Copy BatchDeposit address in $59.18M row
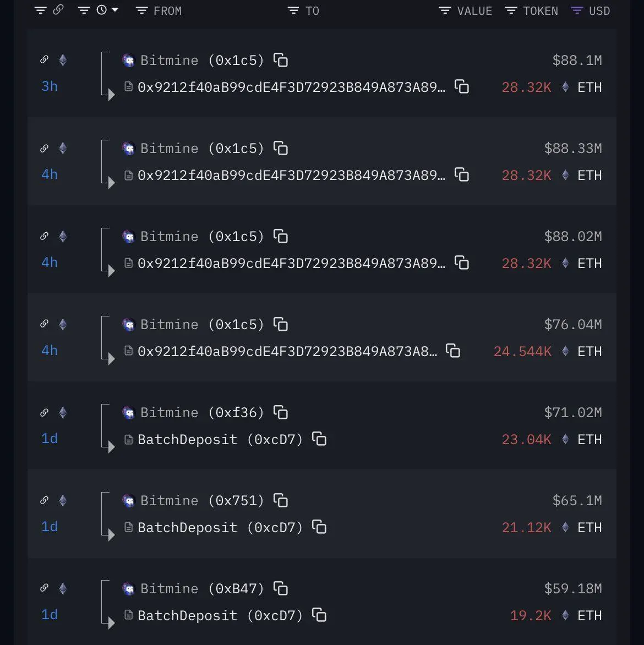Image resolution: width=644 pixels, height=645 pixels. [x=319, y=615]
